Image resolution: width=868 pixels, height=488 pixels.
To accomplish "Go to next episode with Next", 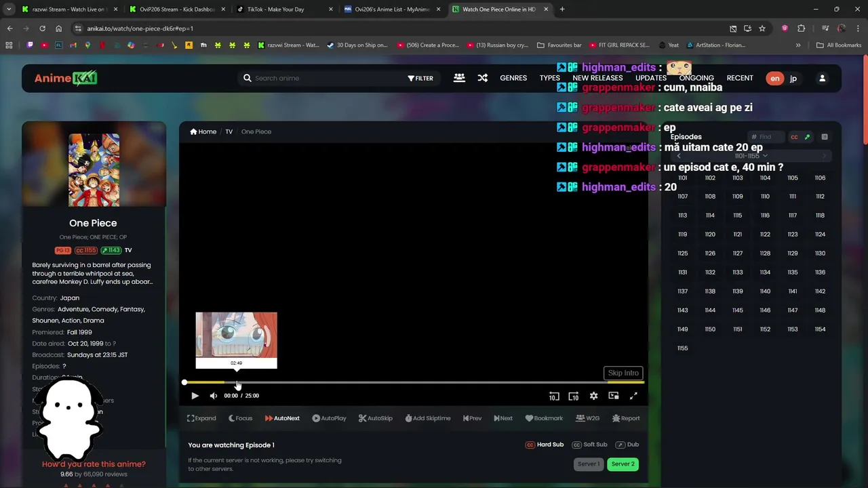I will tap(503, 418).
